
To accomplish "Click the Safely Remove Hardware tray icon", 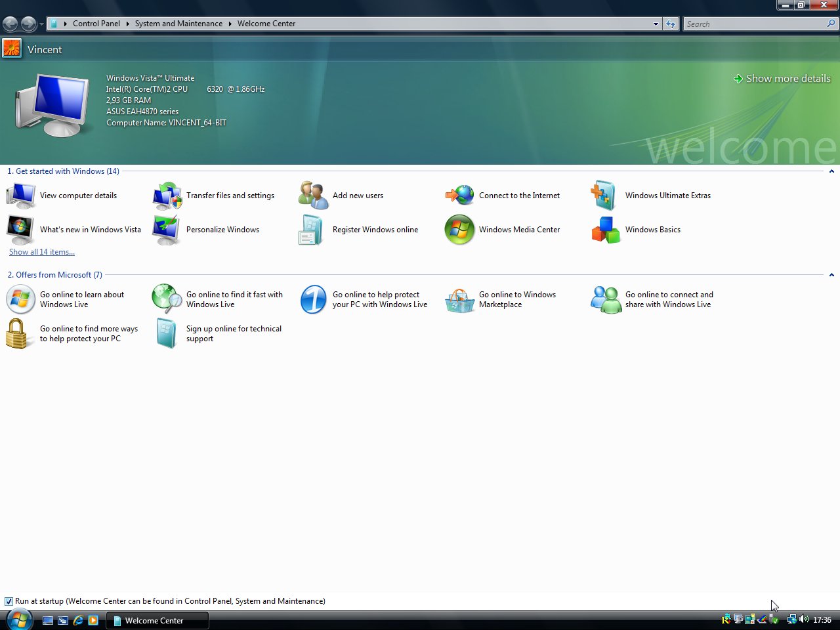I will click(x=775, y=619).
